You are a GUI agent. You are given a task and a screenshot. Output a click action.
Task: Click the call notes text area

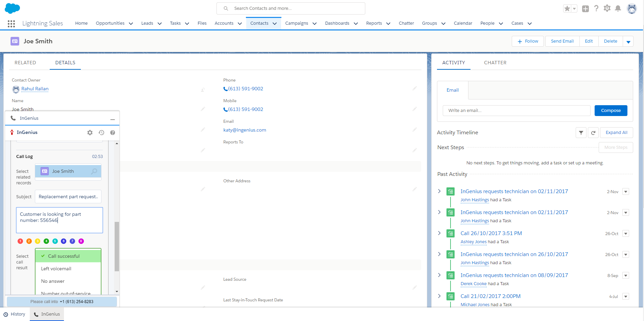pyautogui.click(x=60, y=220)
